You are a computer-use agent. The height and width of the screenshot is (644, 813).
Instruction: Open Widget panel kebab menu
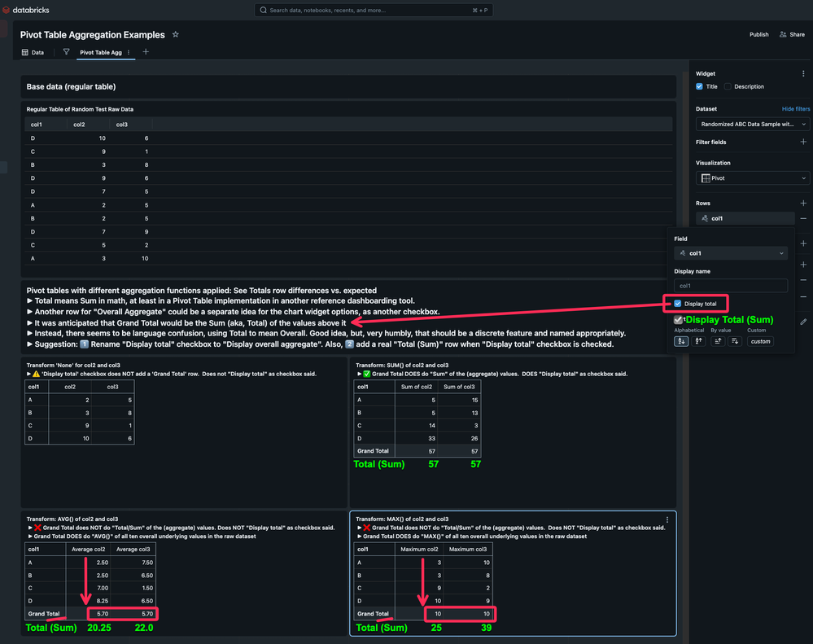tap(803, 73)
